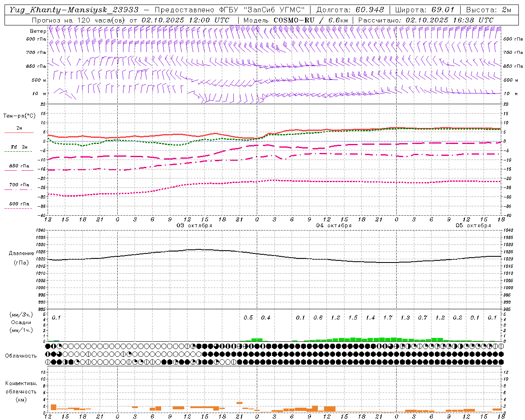525x420 pixels.
Task: Click the 0.4 precipitation value
Action: click(266, 317)
